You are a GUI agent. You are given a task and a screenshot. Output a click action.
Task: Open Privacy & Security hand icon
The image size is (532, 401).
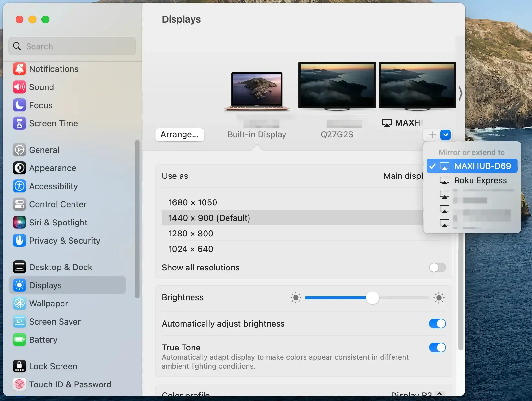[x=19, y=241]
